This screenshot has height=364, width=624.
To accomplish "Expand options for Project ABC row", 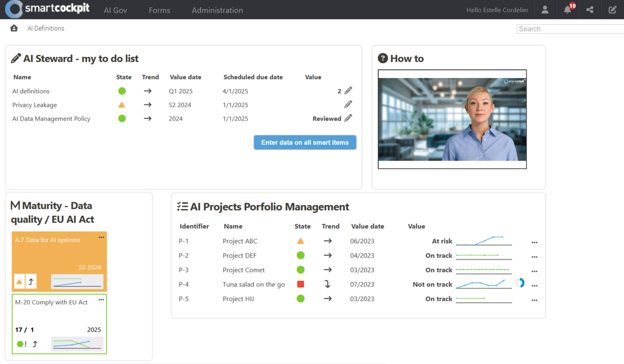I will coord(534,242).
